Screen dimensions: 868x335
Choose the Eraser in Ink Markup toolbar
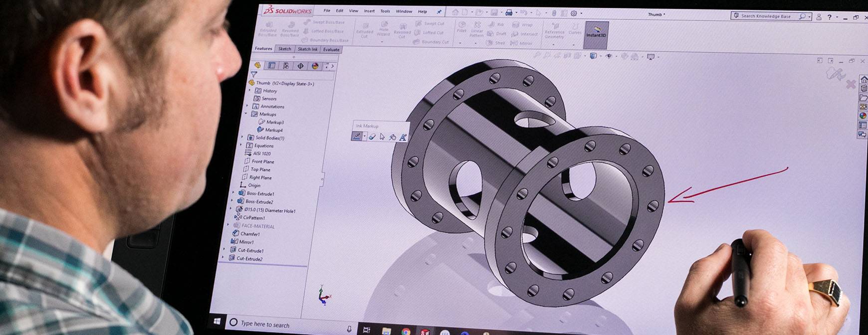[372, 137]
